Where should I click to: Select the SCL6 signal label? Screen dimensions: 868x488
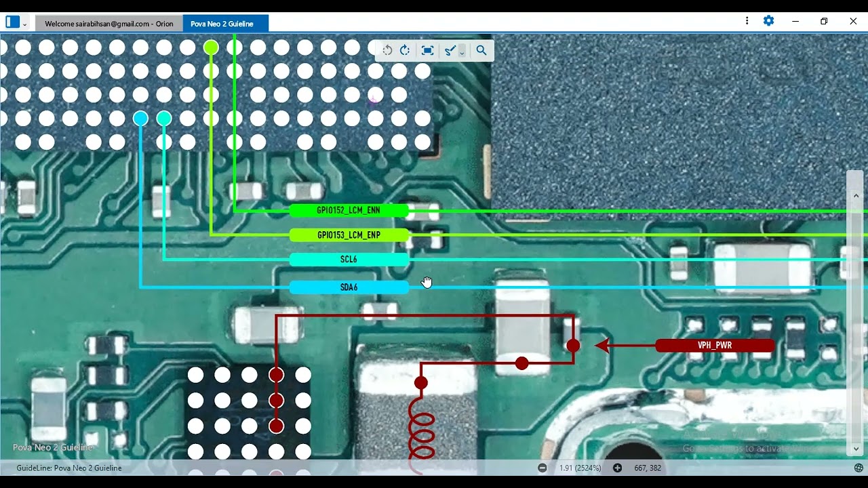tap(349, 260)
